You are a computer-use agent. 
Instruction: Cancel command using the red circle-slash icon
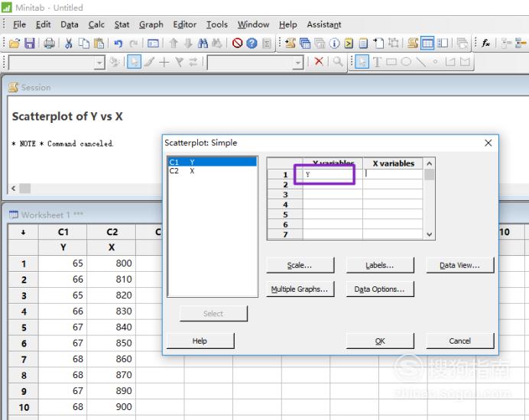click(x=237, y=44)
